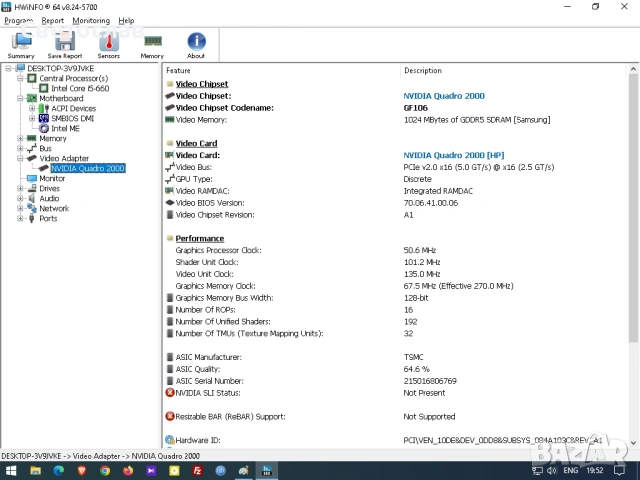Click the Motherboard icon in tree
Screen dimensions: 640x480
(32, 98)
